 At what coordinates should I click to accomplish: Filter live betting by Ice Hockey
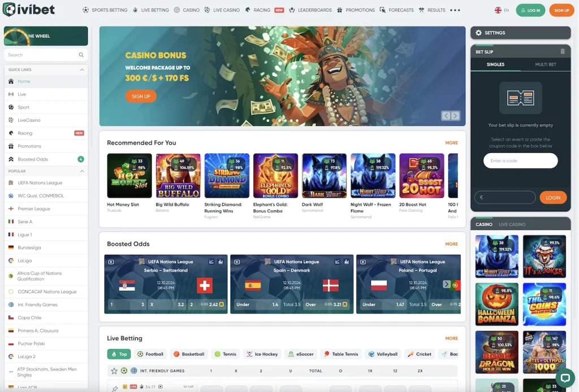(262, 354)
